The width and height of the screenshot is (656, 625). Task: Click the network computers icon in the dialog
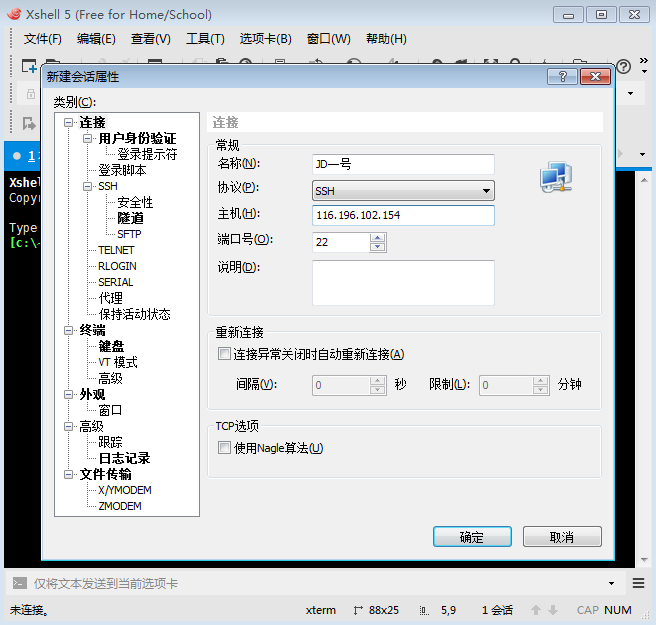pos(556,177)
